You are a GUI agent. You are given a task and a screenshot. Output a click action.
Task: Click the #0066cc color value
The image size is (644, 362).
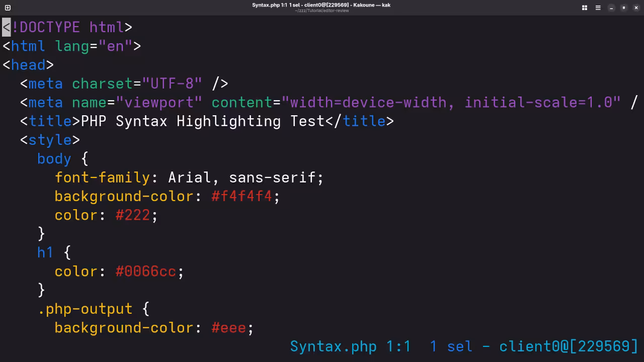(145, 271)
